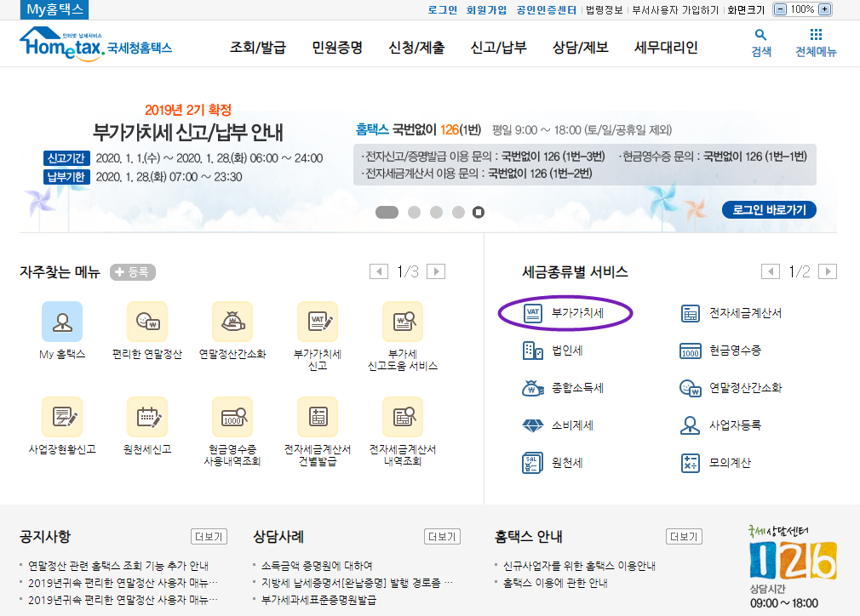Open 법령정보 link

604,10
